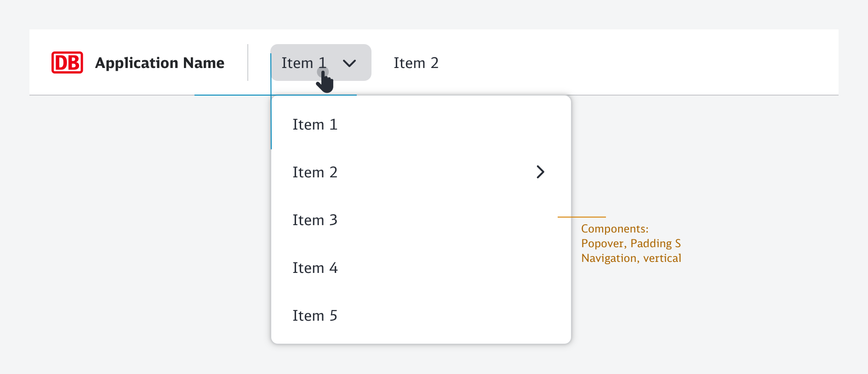Choose Item 5 at the popover bottom
Screen dimensions: 868x374
(315, 316)
